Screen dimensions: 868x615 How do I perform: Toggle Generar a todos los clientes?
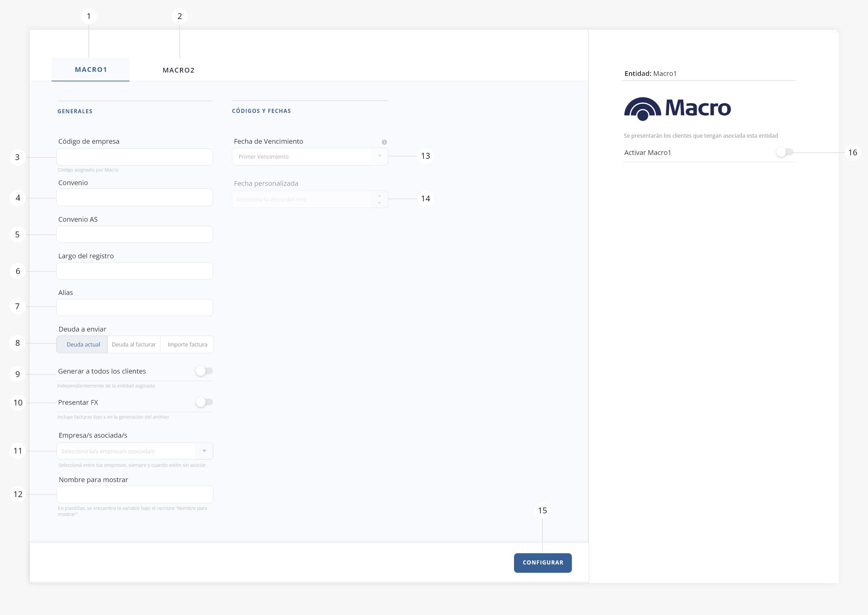click(204, 371)
